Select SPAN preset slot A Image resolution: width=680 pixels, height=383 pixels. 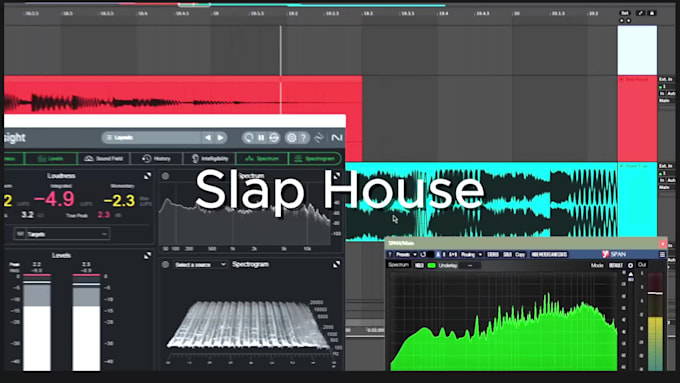point(438,255)
